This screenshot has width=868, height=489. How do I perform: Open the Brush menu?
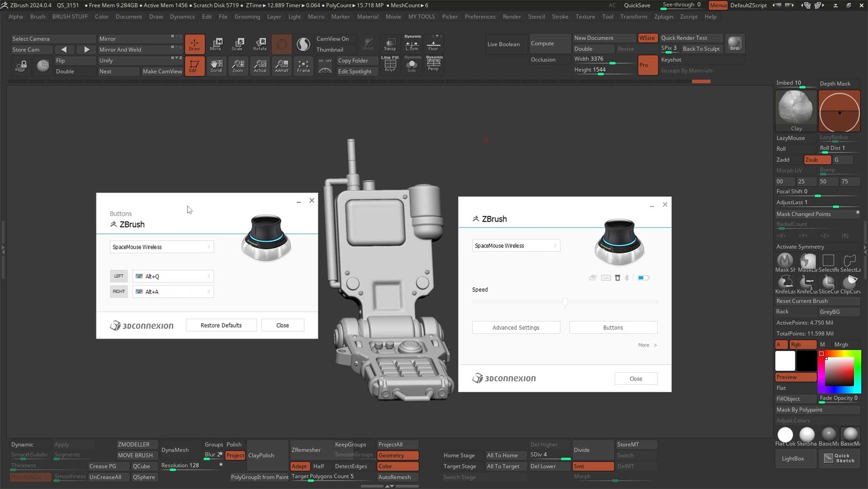tap(38, 17)
